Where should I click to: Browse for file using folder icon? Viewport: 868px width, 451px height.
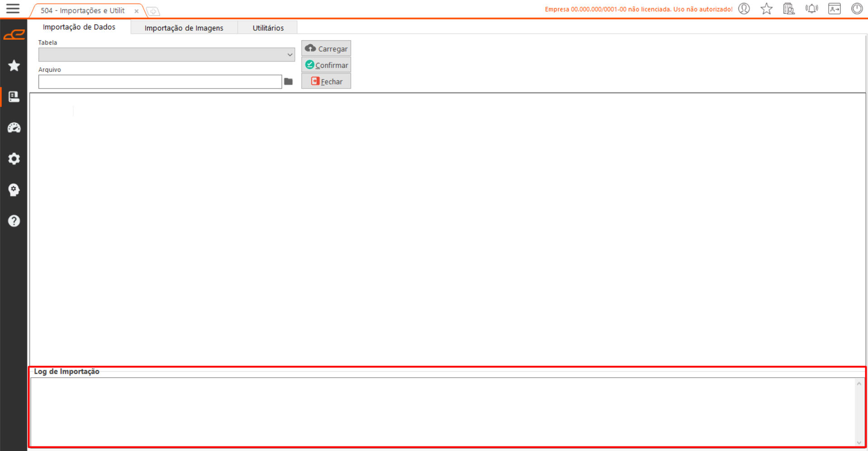click(x=288, y=82)
